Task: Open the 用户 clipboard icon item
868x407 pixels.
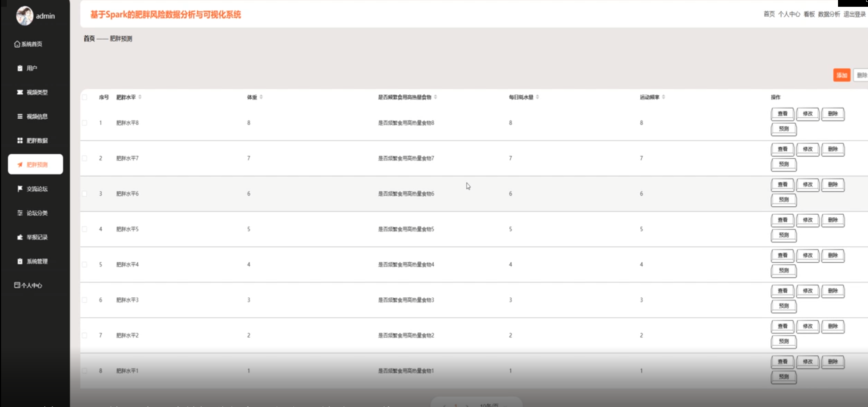Action: 20,68
